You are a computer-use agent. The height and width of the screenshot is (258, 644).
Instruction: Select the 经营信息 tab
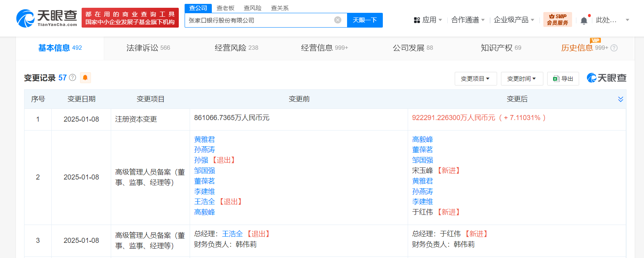click(325, 48)
